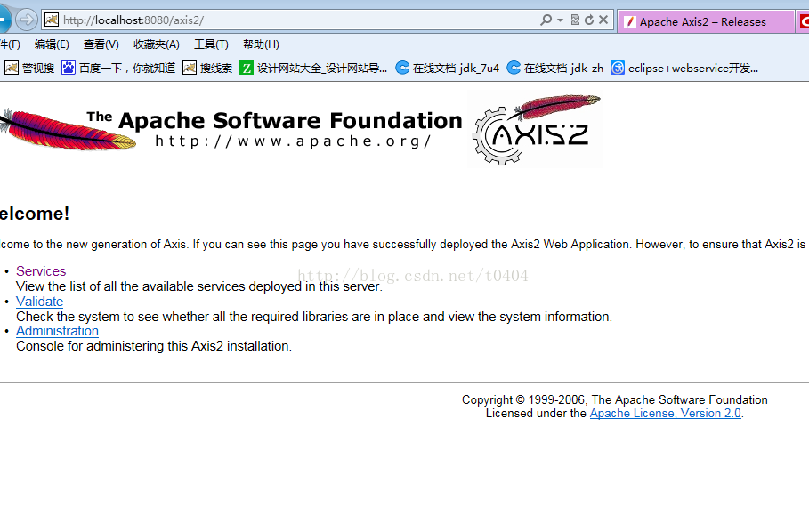This screenshot has height=532, width=809.
Task: Open the 帮助(H) menu
Action: 261,44
